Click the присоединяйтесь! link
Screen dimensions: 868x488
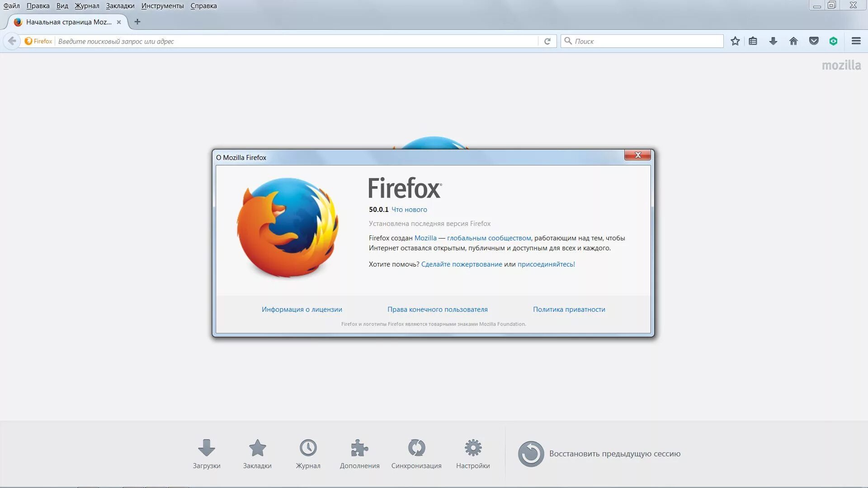point(546,264)
